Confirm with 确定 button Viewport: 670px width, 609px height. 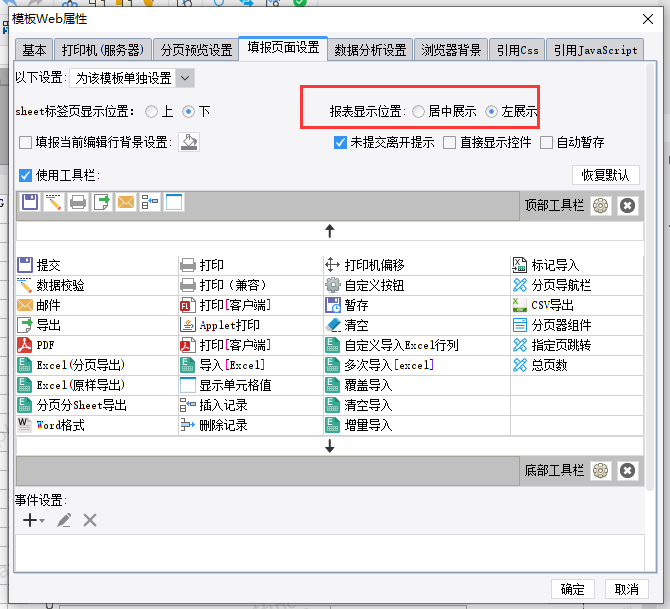[x=573, y=589]
